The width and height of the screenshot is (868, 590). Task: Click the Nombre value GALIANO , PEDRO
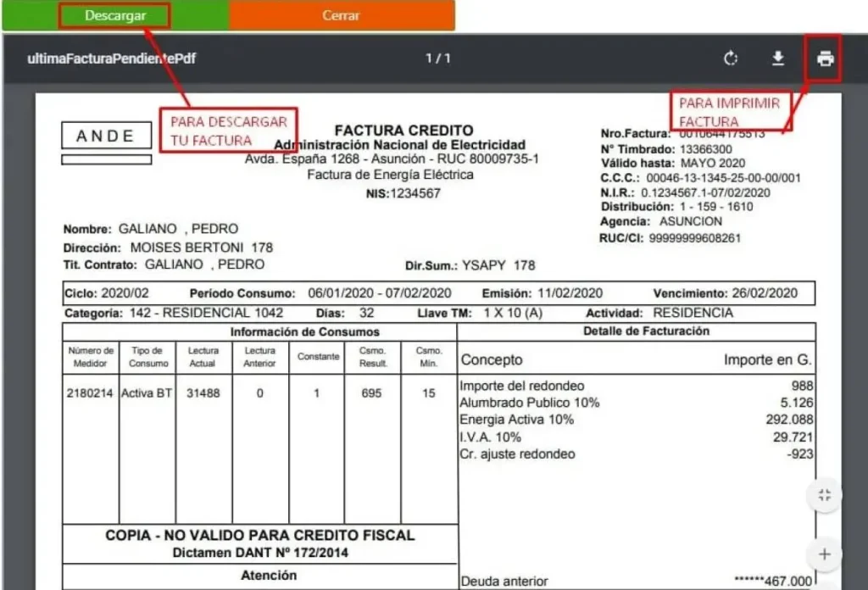click(178, 229)
